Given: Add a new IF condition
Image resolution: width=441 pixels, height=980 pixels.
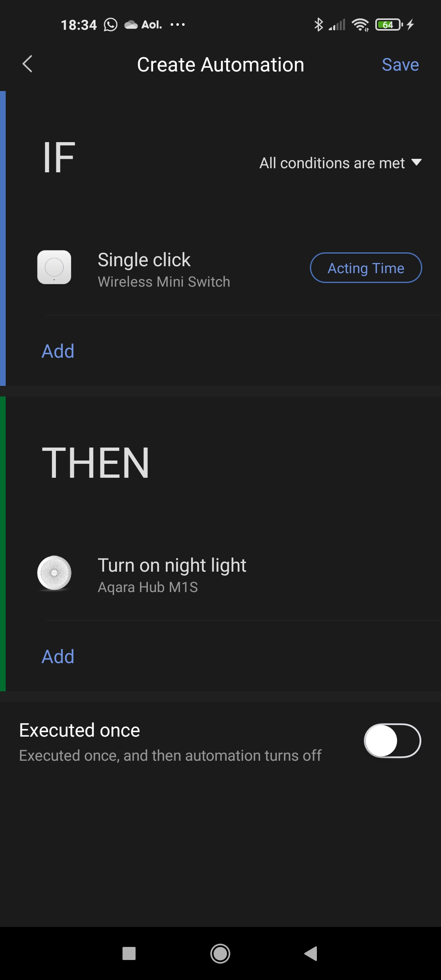Looking at the screenshot, I should [58, 351].
